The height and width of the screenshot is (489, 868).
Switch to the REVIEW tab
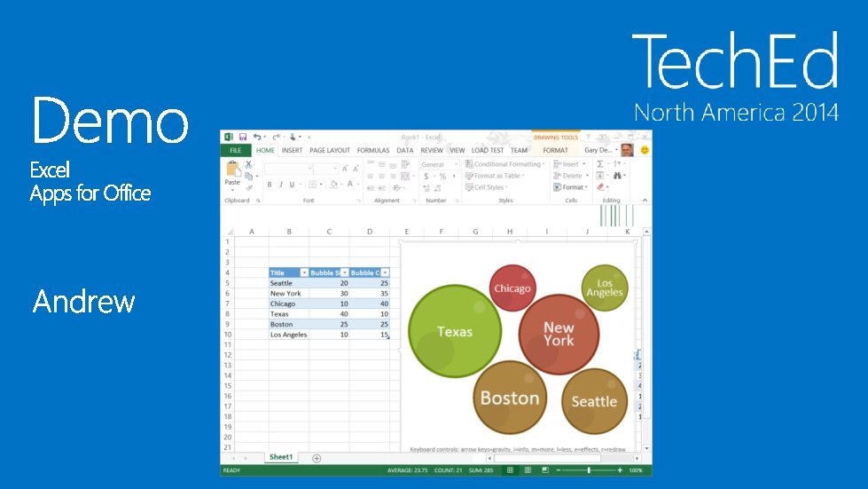(432, 150)
